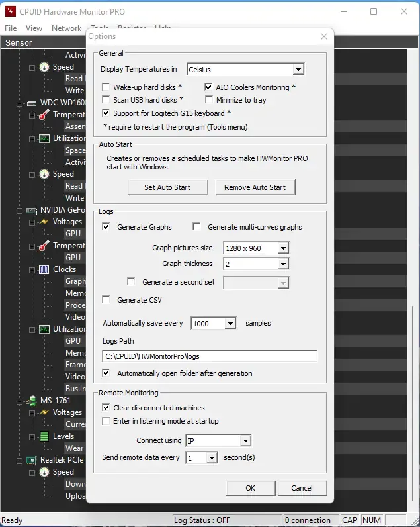Maximize the Hardware Monitor window
420x527 pixels.
point(373,11)
